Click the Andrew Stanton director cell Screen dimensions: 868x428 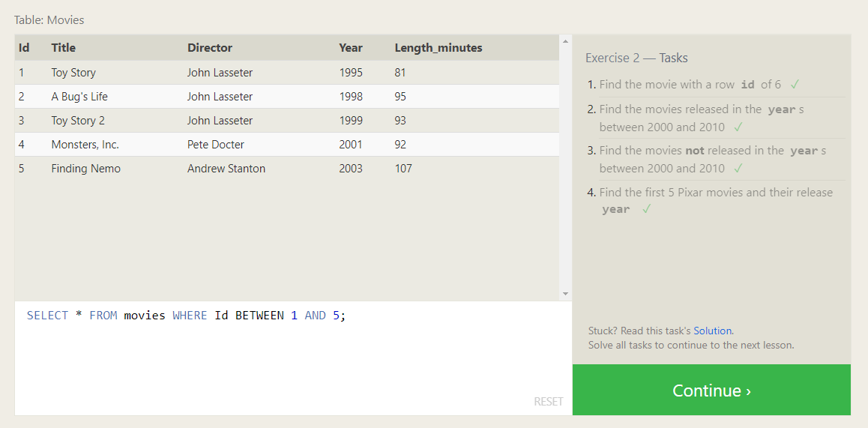(226, 169)
